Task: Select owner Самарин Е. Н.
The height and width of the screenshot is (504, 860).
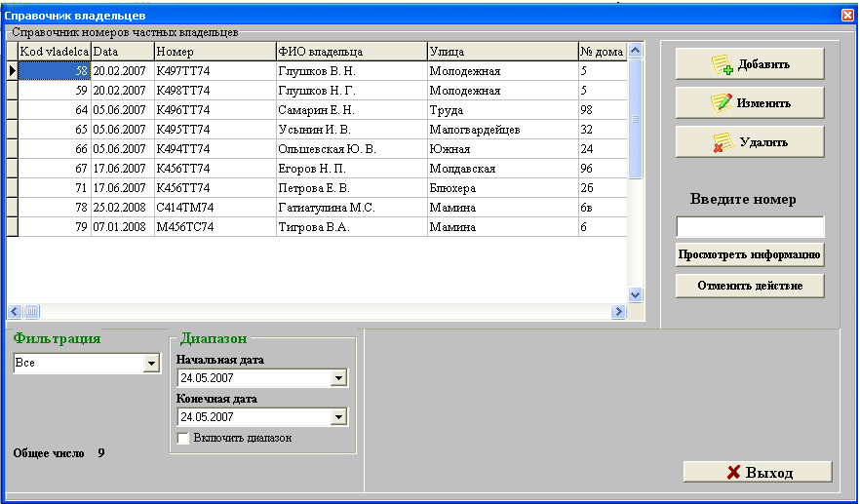Action: [352, 110]
